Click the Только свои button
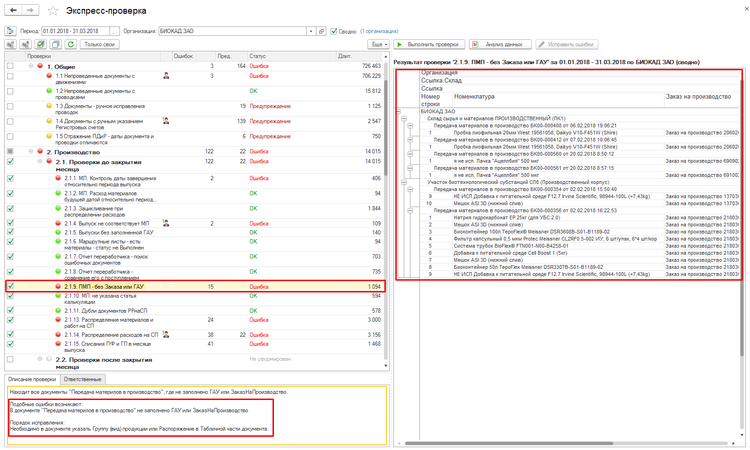The height and width of the screenshot is (450, 750). (x=99, y=44)
